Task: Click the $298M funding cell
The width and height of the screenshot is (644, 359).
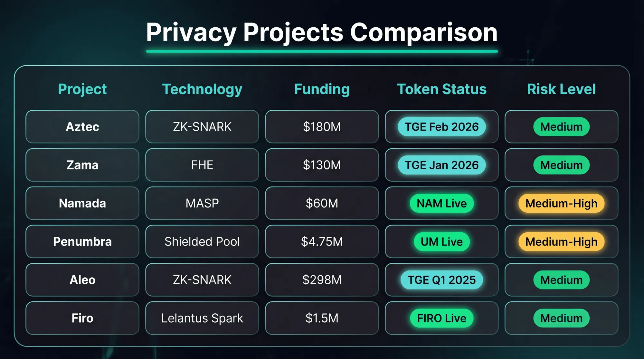Action: pos(322,280)
